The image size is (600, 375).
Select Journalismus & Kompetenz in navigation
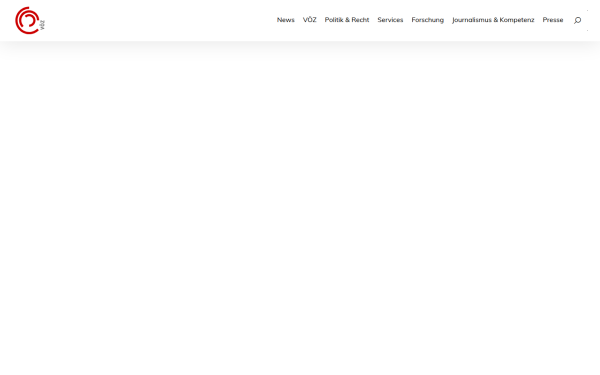pyautogui.click(x=493, y=20)
